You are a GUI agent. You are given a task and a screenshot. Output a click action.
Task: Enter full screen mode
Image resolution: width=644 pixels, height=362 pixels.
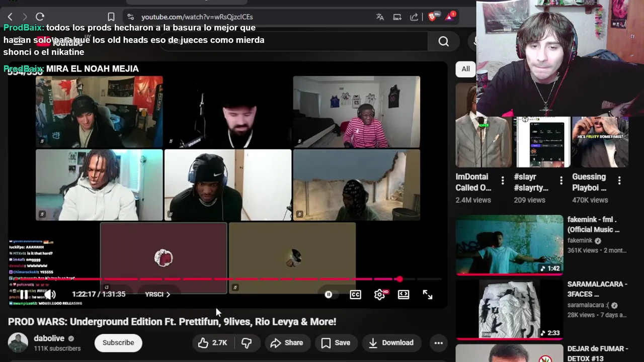(427, 295)
